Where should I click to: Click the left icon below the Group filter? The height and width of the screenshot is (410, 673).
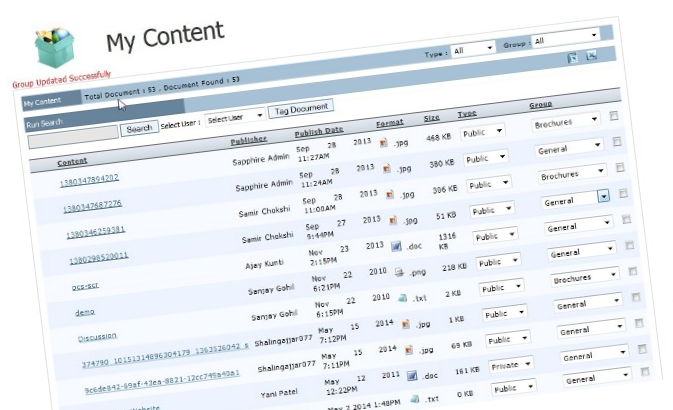(572, 59)
